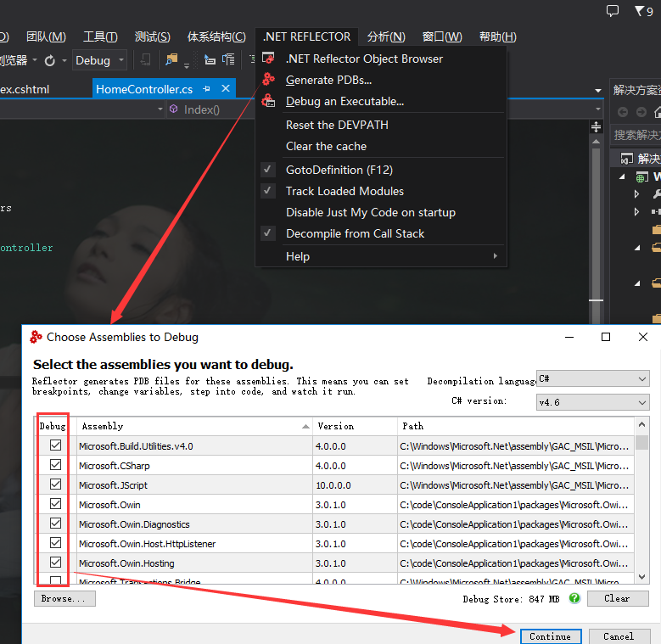Click the Debug an Executable icon
The width and height of the screenshot is (661, 644).
[x=268, y=101]
